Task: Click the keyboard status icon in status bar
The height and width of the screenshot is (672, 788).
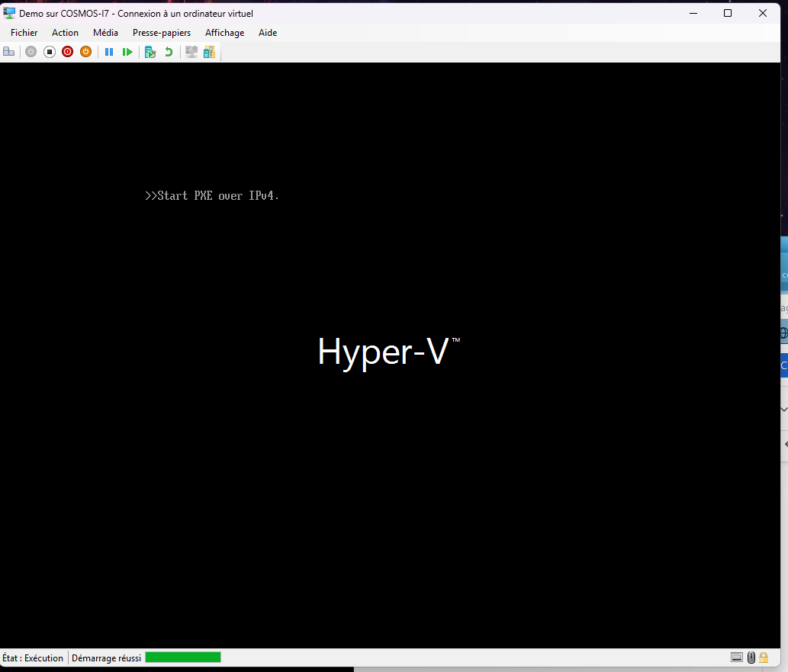Action: (x=737, y=658)
